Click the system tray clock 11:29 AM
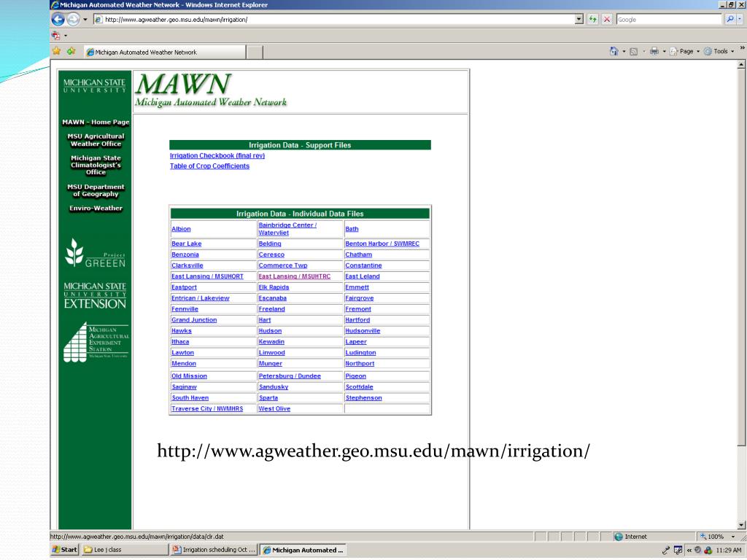This screenshot has height=560, width=747. pyautogui.click(x=729, y=551)
